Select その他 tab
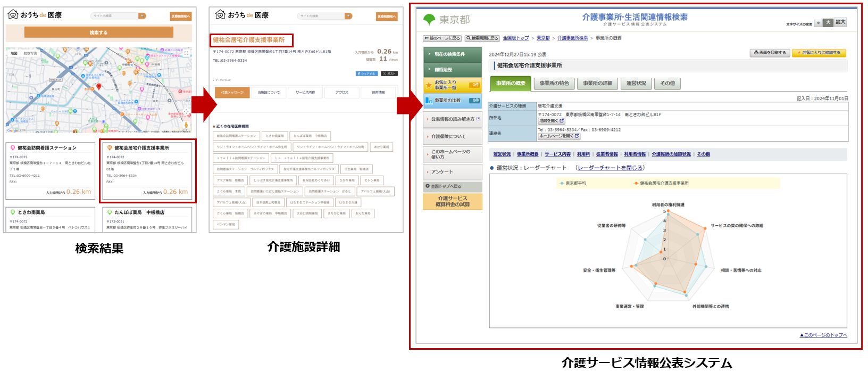868x378 pixels. pos(667,84)
